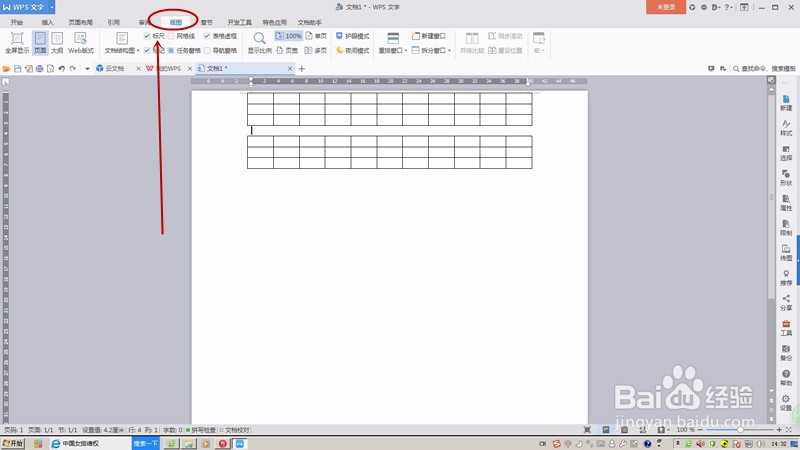Viewport: 800px width, 450px height.
Task: Open the Page Layout (页面布局) tab
Action: pyautogui.click(x=80, y=22)
